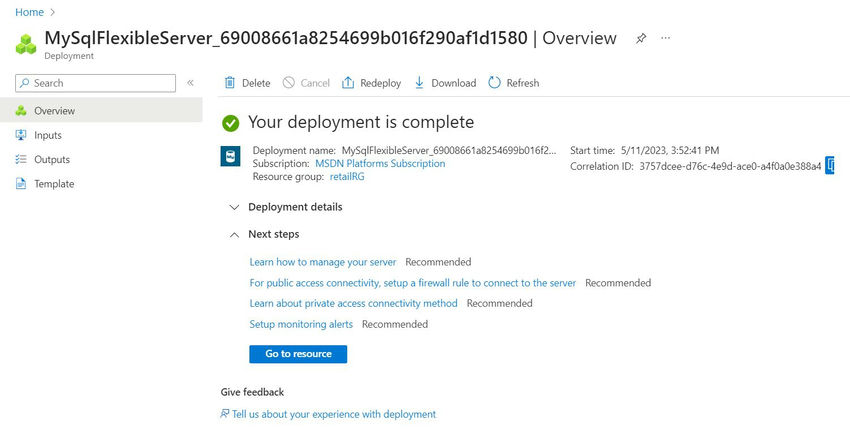Screen dimensions: 850x429
Task: Click the Template document icon
Action: [21, 183]
